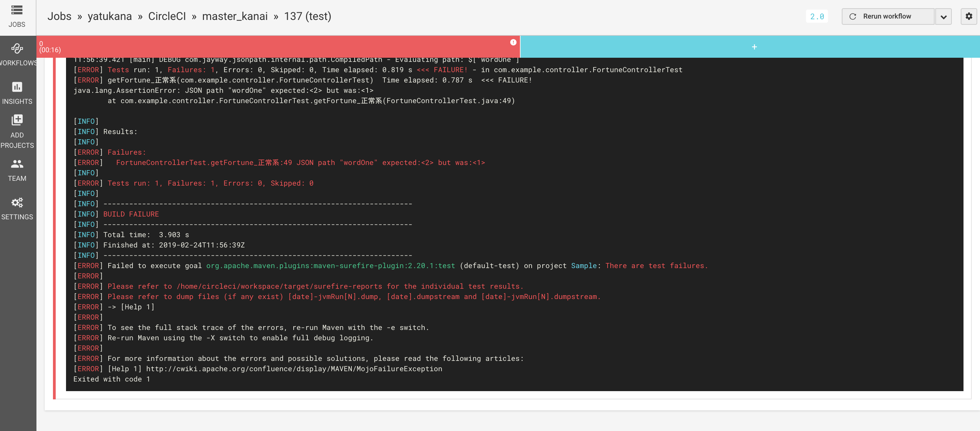The image size is (980, 431).
Task: Click the BUILD FAILURE log line
Action: (131, 214)
